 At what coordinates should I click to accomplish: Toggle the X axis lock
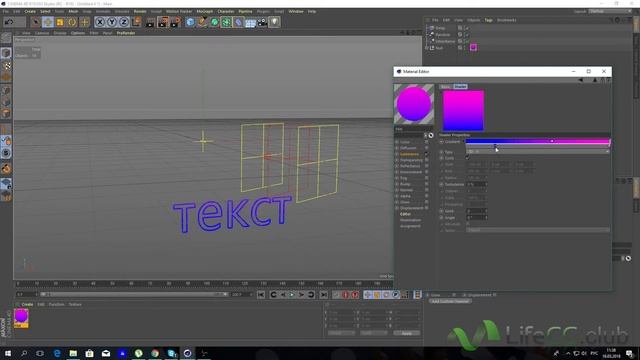(x=100, y=22)
